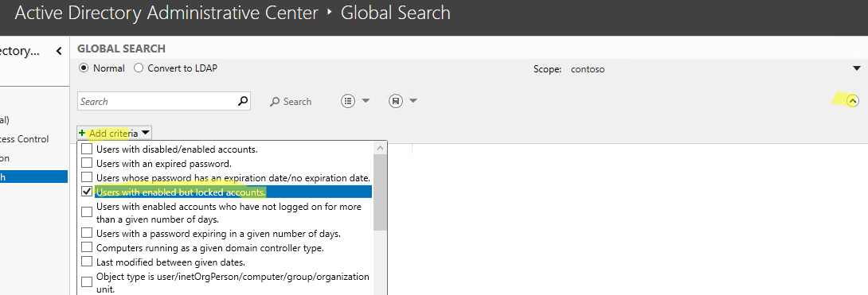Check users not logged on for given days
Screen dimensions: 868x295
pos(86,212)
